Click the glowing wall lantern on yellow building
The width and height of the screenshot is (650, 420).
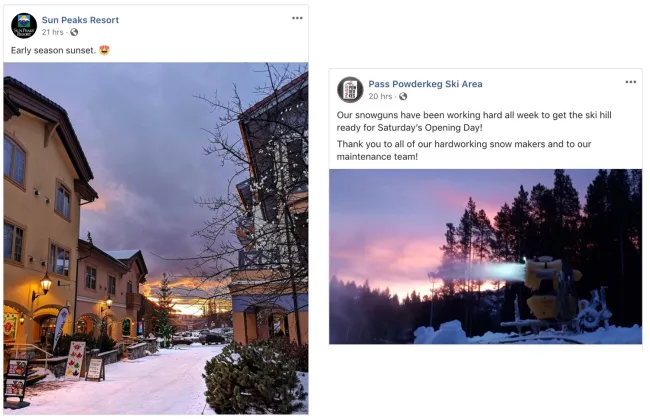tap(43, 286)
